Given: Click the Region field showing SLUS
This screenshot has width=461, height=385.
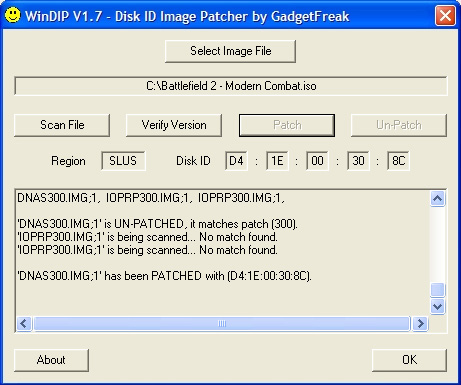Looking at the screenshot, I should pyautogui.click(x=123, y=161).
